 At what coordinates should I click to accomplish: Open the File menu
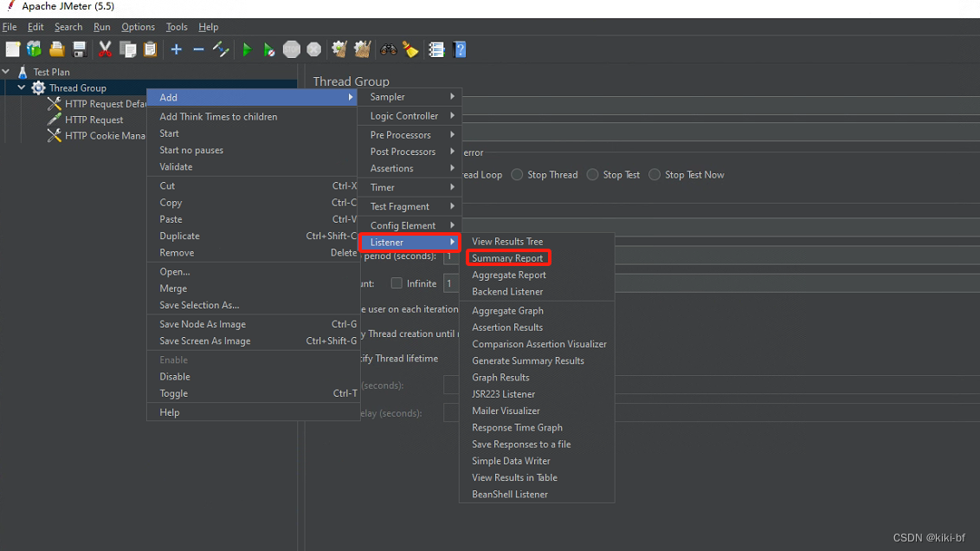(10, 27)
